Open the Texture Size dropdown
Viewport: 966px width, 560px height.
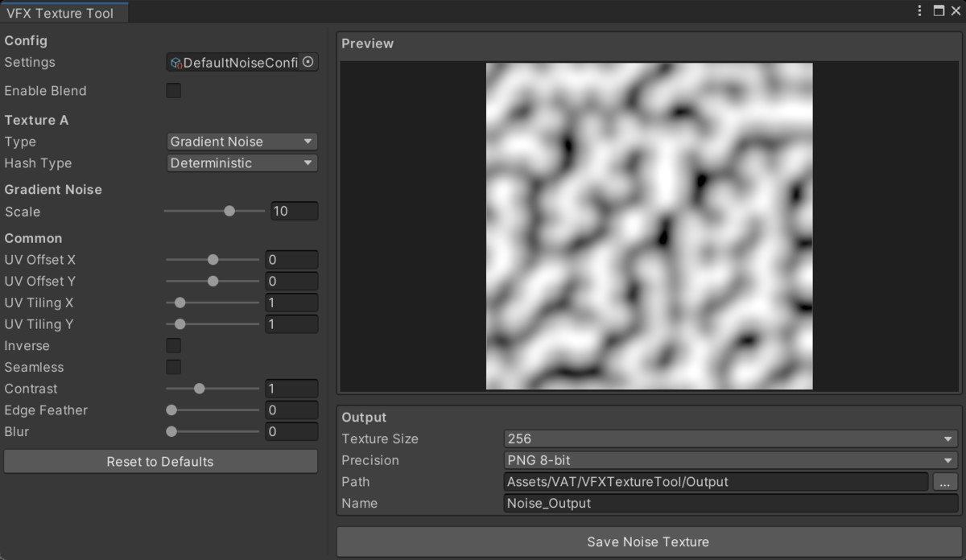pos(730,439)
